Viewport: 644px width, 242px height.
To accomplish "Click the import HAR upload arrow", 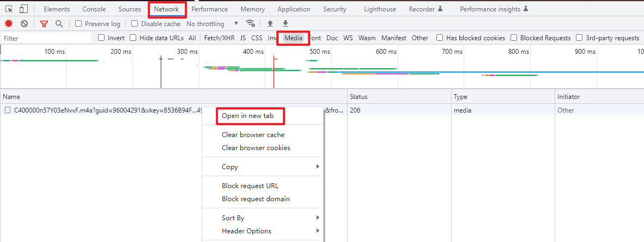I will click(270, 24).
